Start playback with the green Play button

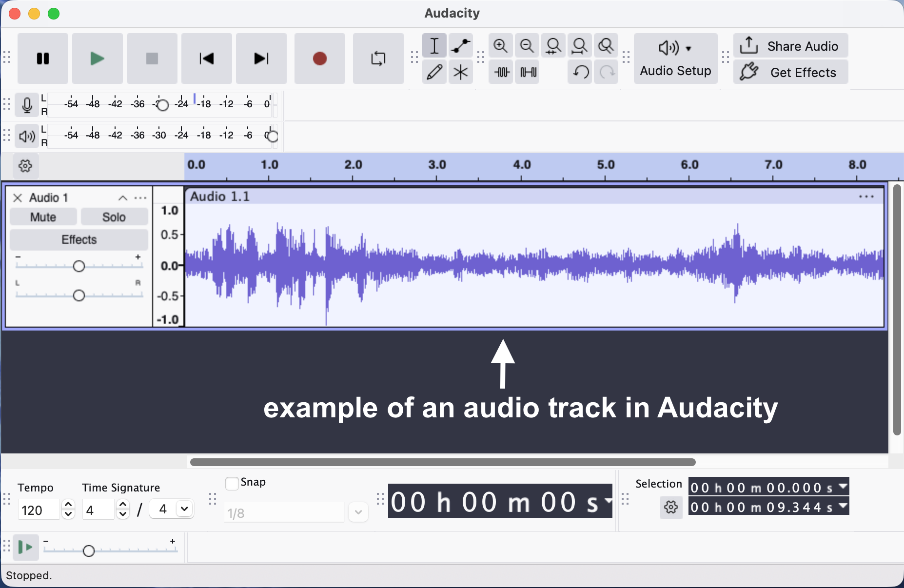click(x=98, y=59)
